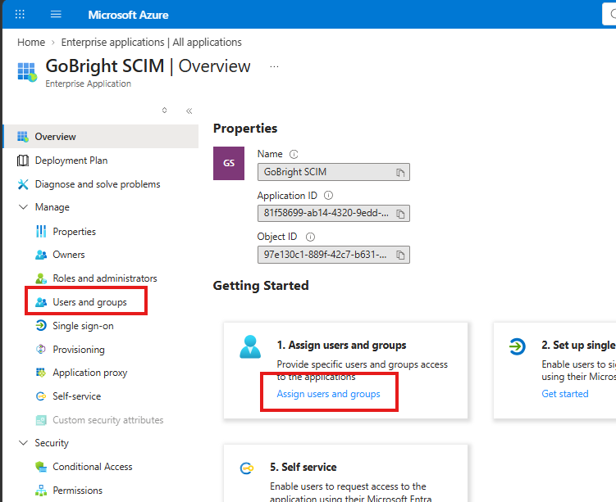Click the Name field GoBright SCIM
Image resolution: width=616 pixels, height=502 pixels.
[333, 172]
